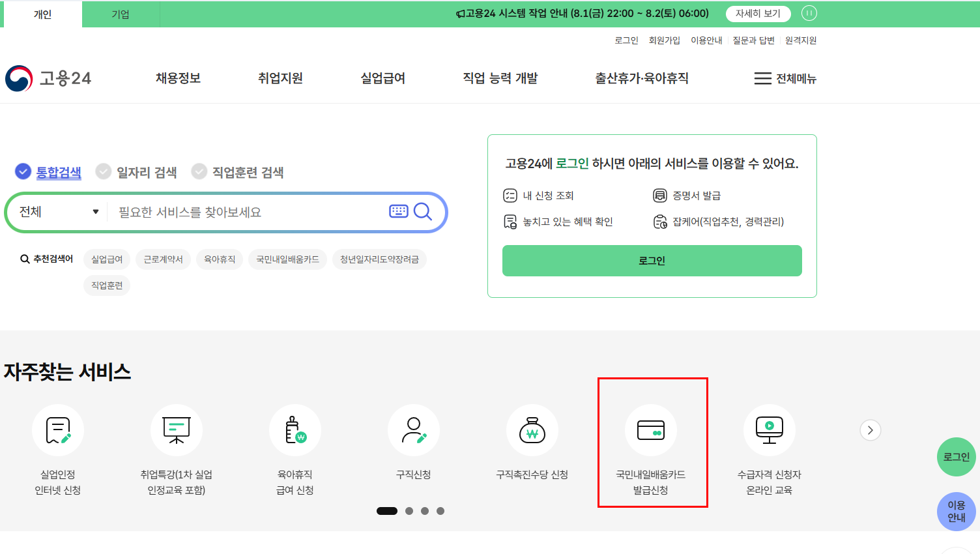Select the 일자리 검색 radio option
This screenshot has width=980, height=554.
pos(136,172)
